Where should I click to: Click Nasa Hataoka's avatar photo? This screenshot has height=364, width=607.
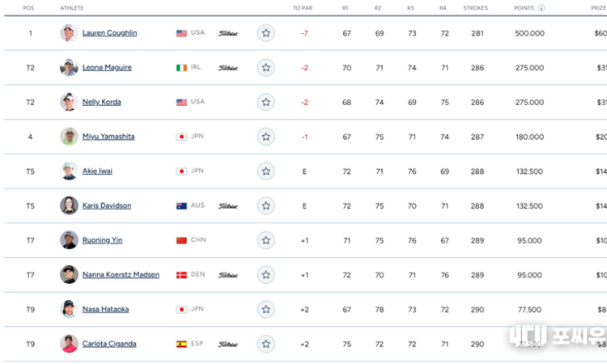69,309
